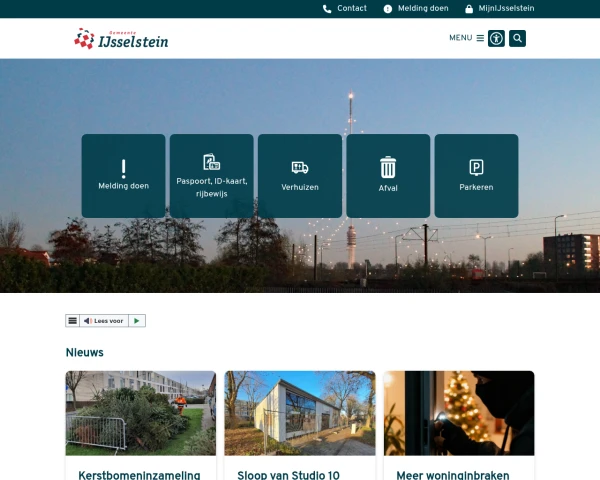Open the MENU text label

(461, 38)
